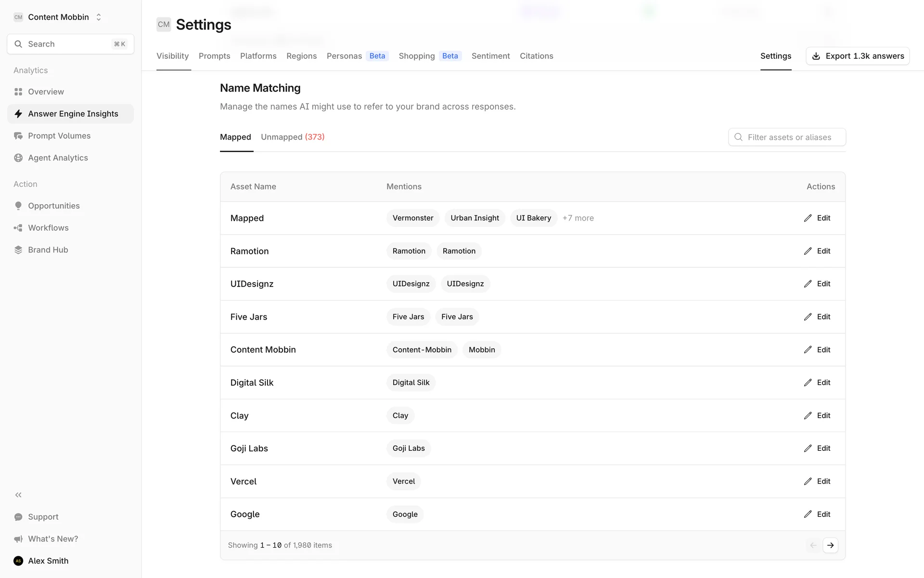The width and height of the screenshot is (924, 578).
Task: Open Opportunities via the lightbulb icon
Action: (x=18, y=206)
